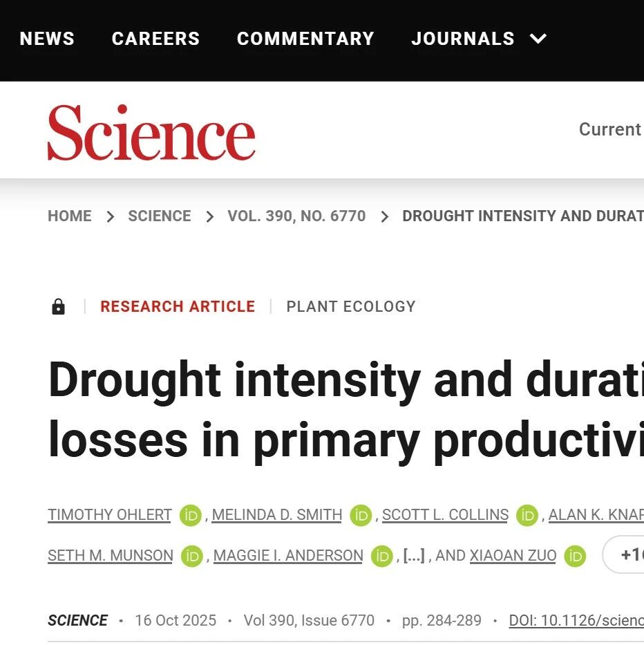Screen dimensions: 644x645
Task: Click the red Science logo
Action: coord(151,132)
